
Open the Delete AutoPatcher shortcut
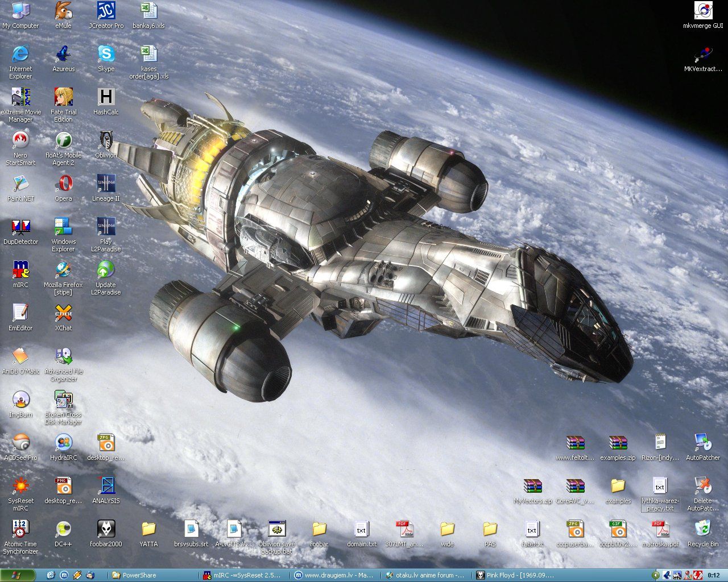click(x=703, y=494)
